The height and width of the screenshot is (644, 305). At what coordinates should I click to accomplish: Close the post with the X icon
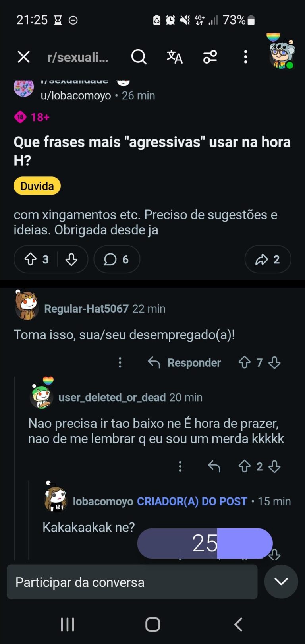coord(24,57)
